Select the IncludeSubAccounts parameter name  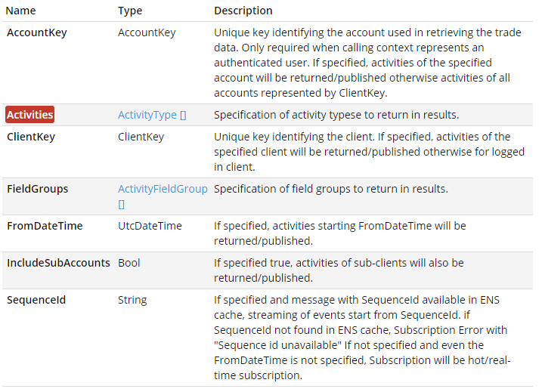pos(58,263)
